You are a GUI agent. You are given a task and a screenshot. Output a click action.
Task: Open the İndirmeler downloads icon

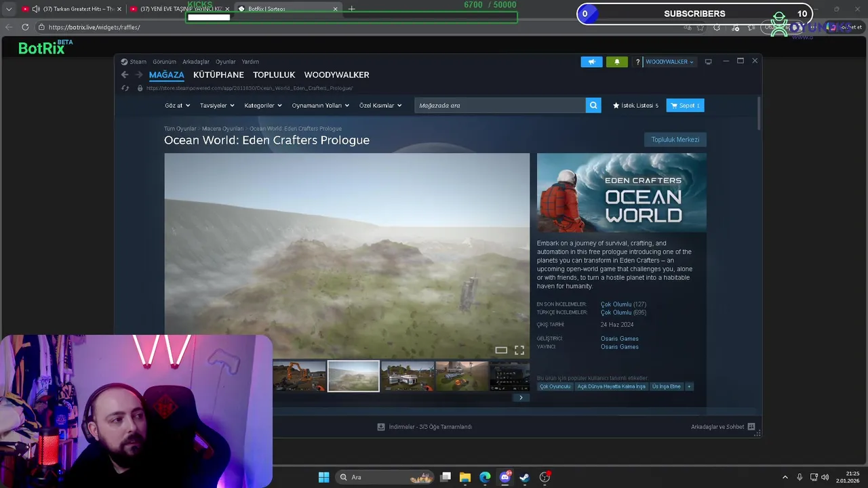[381, 427]
